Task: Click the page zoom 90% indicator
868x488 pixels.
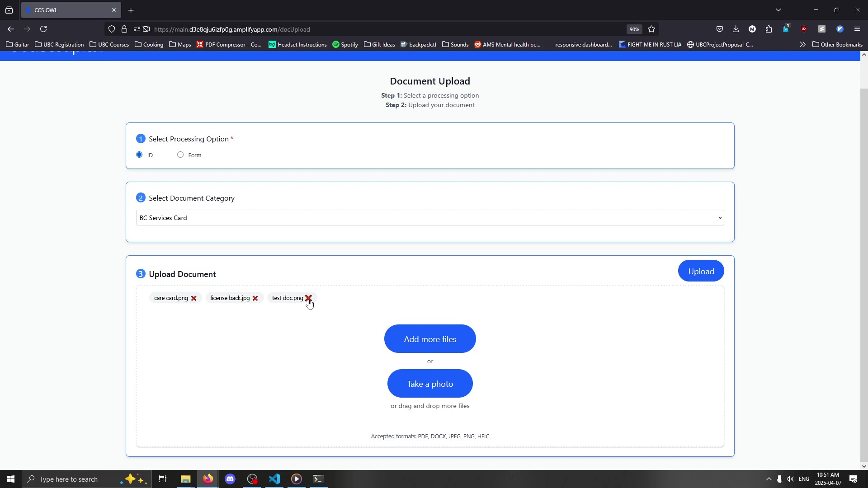Action: (634, 29)
